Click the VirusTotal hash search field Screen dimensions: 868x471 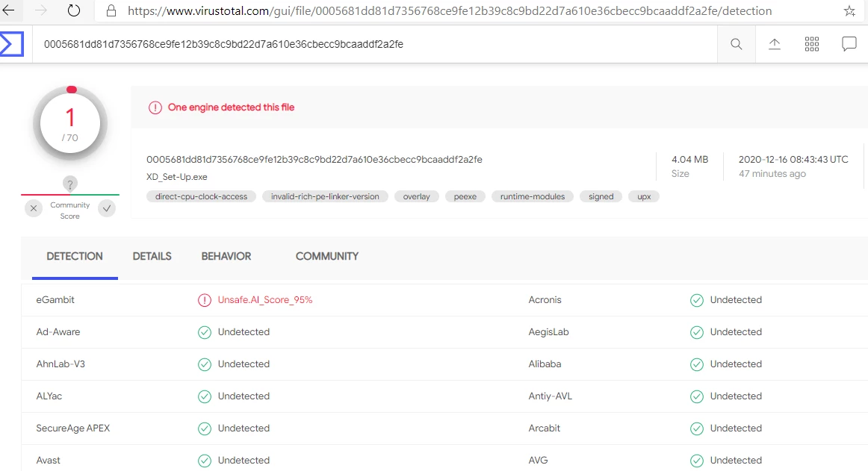[x=375, y=44]
